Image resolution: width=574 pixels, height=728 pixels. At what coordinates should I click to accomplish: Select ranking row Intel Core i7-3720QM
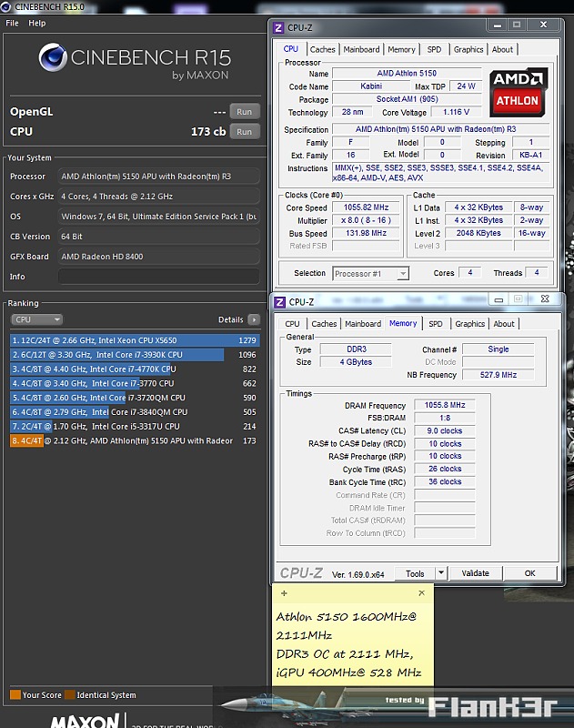(x=134, y=398)
